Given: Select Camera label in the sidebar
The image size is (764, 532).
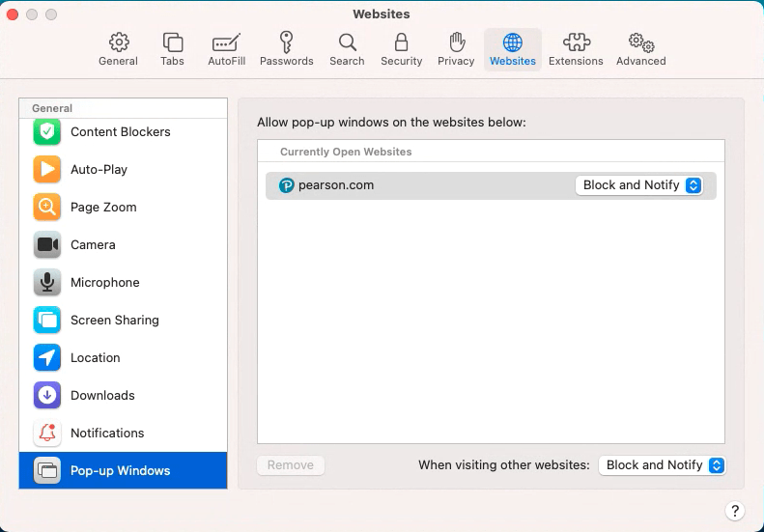Looking at the screenshot, I should pyautogui.click(x=93, y=244).
